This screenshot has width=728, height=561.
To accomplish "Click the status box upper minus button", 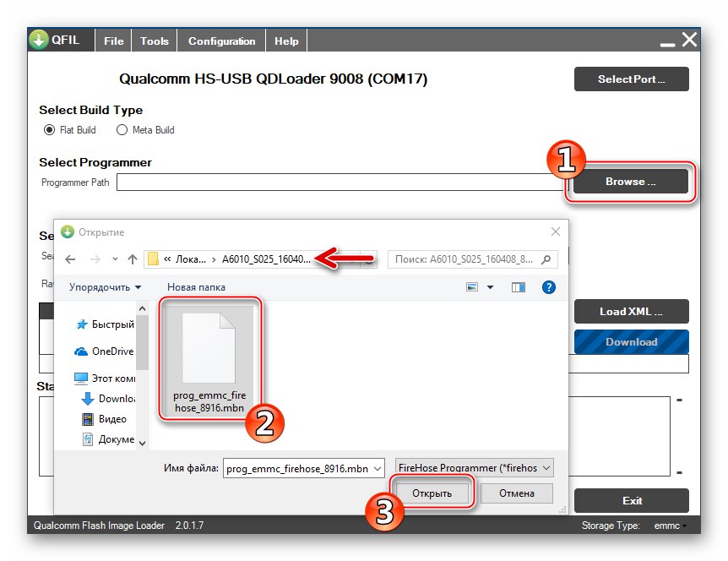I will pyautogui.click(x=679, y=400).
